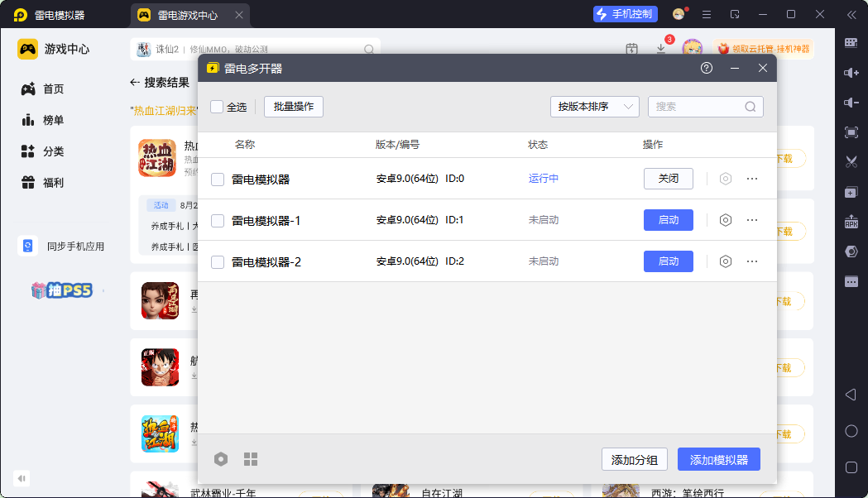This screenshot has height=498, width=868.
Task: Tick the checkbox for 雷电模拟器-1
Action: click(218, 221)
